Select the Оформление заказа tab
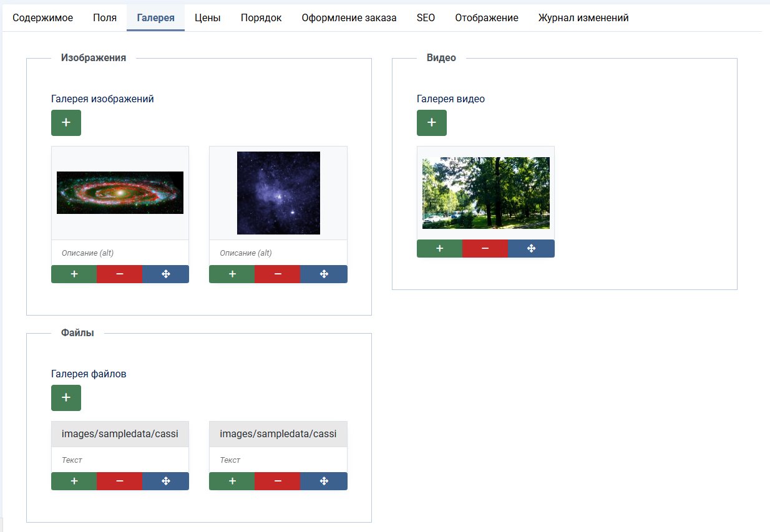The width and height of the screenshot is (770, 532). [349, 18]
